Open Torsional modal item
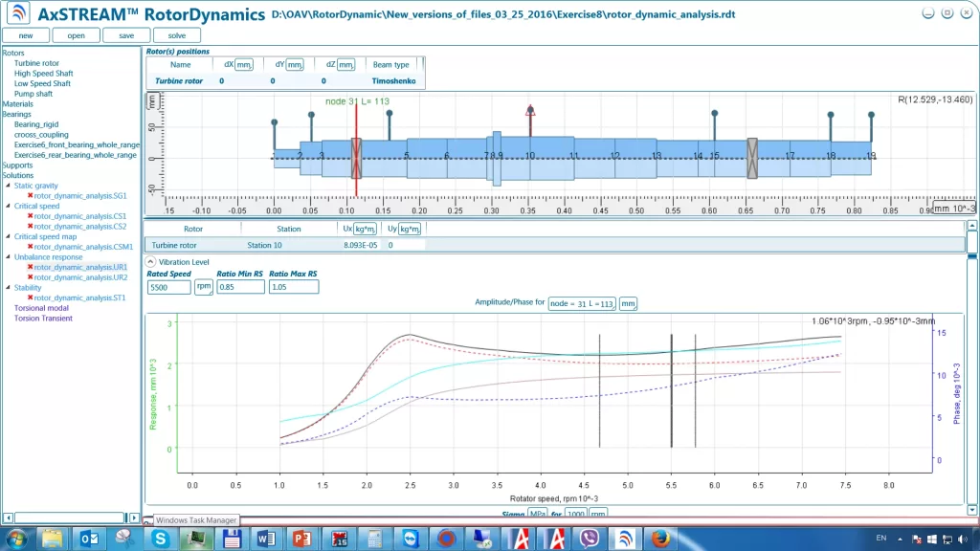 [x=41, y=308]
